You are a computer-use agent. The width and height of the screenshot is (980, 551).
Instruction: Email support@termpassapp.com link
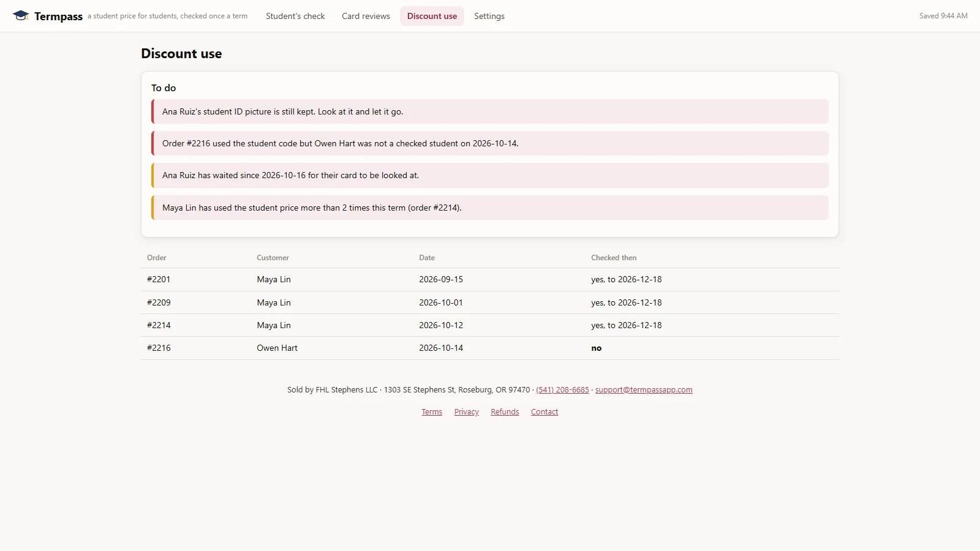point(644,390)
